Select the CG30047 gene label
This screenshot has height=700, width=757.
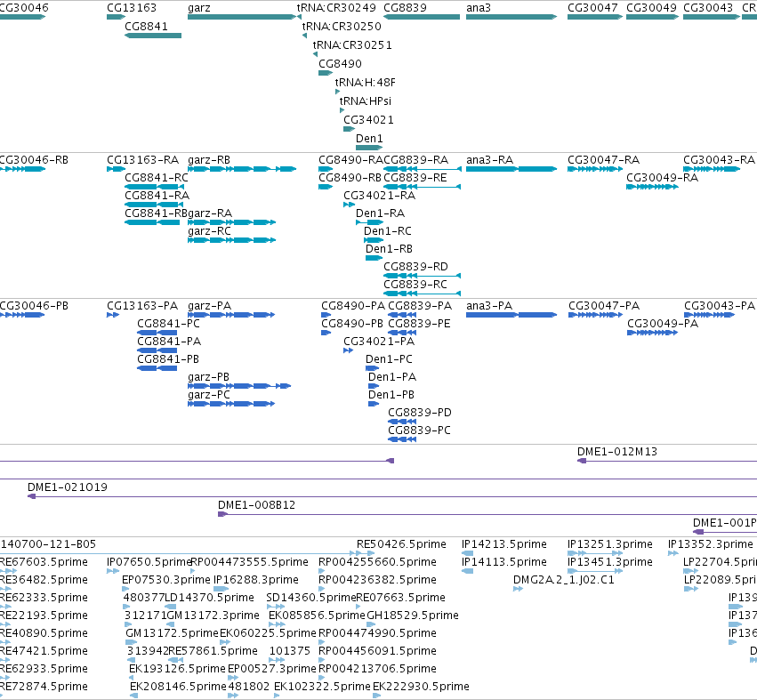pos(592,8)
